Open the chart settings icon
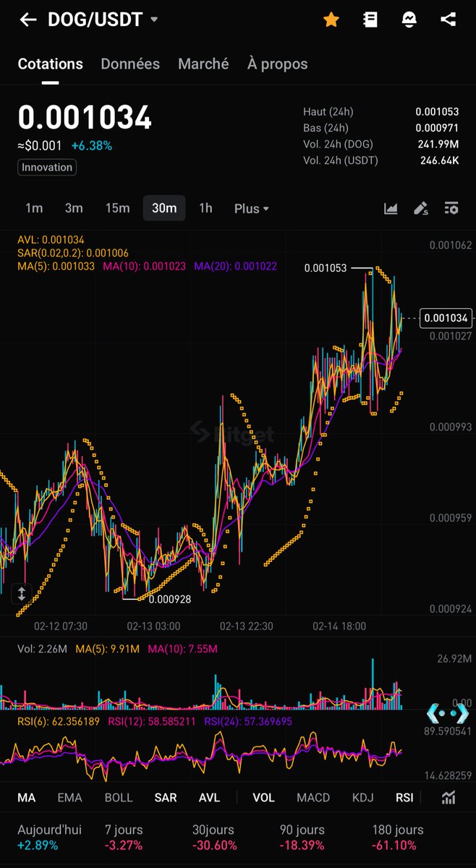 click(451, 208)
